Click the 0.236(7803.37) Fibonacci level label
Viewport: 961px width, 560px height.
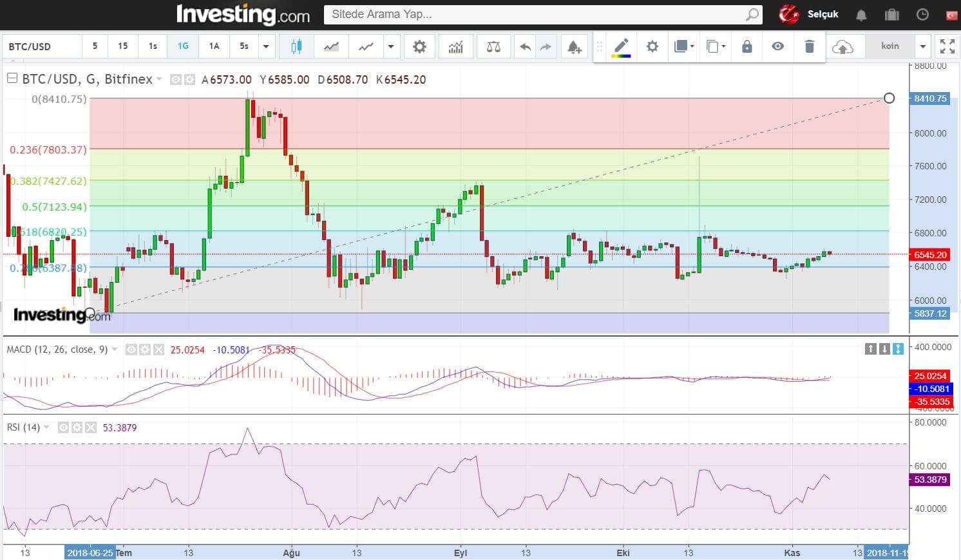[48, 150]
